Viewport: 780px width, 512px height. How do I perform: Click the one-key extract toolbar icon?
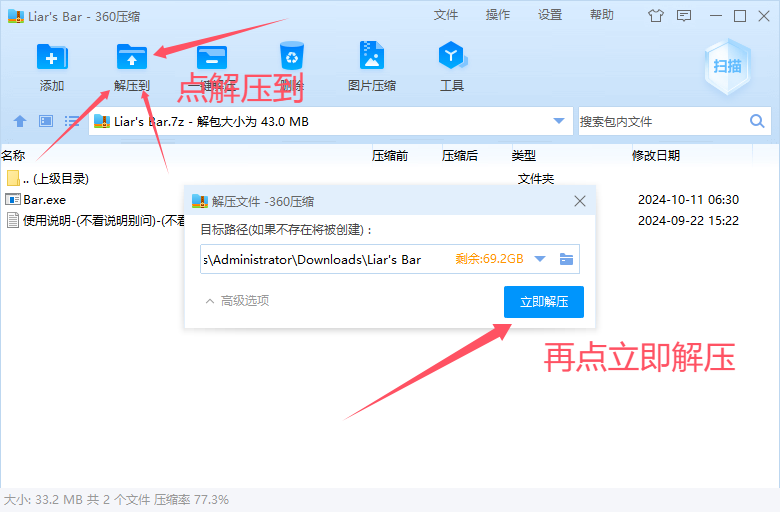click(211, 57)
